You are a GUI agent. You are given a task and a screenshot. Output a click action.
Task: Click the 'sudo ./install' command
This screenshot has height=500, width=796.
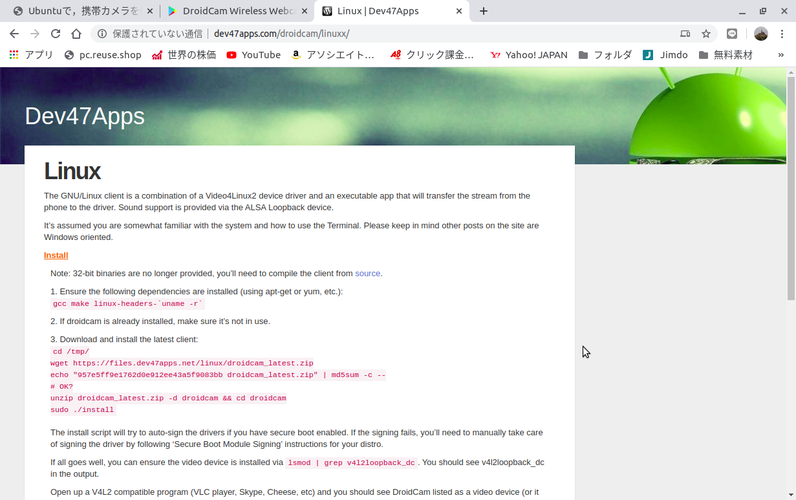(83, 410)
